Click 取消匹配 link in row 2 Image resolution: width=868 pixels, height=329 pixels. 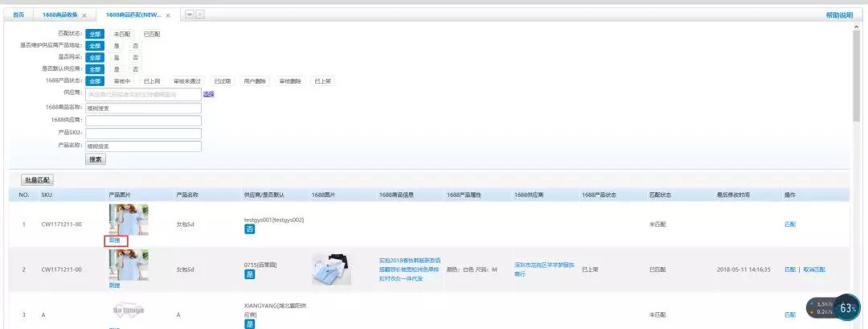(814, 269)
